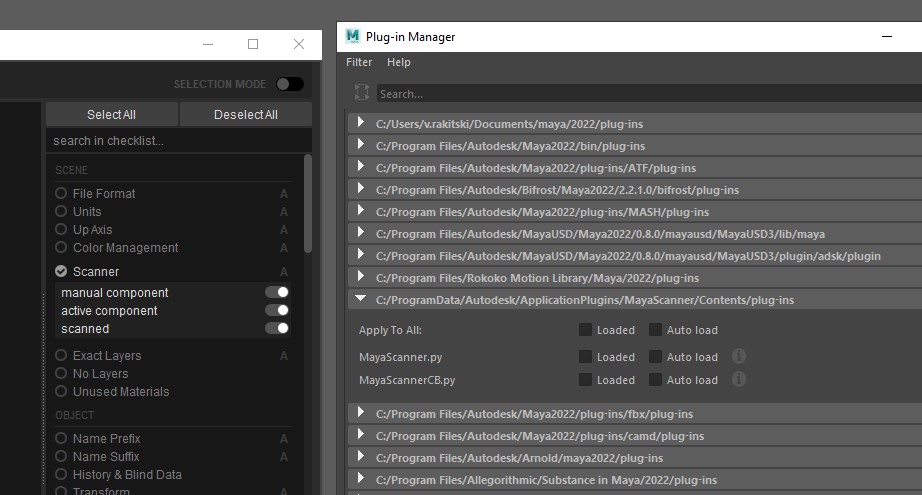Toggle the SELECTION MODE switch
The height and width of the screenshot is (495, 922).
(290, 84)
